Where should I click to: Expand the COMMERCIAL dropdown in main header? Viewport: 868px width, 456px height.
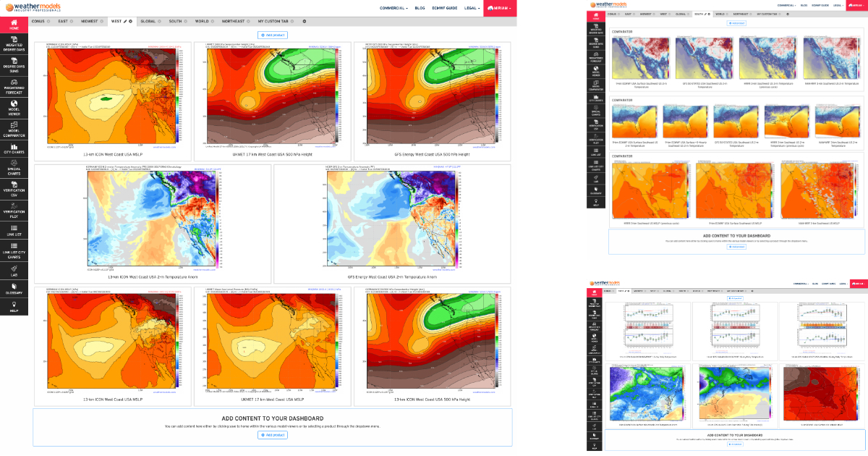394,7
